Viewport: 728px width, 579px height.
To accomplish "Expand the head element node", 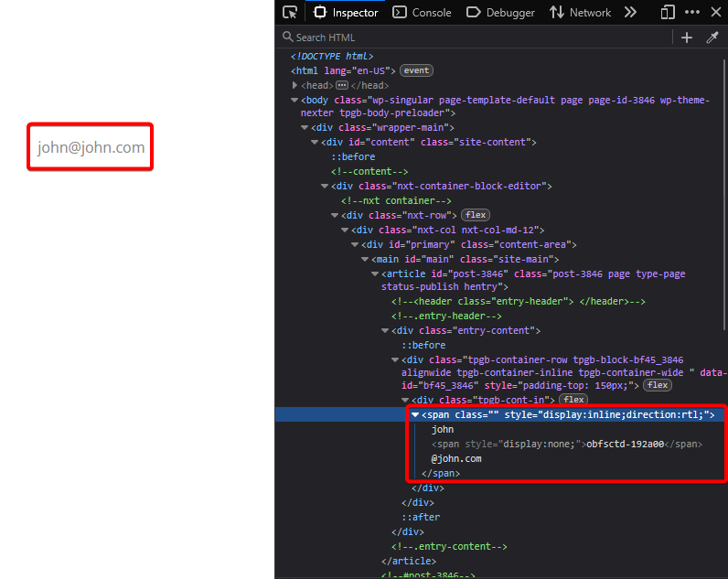I will tap(295, 85).
